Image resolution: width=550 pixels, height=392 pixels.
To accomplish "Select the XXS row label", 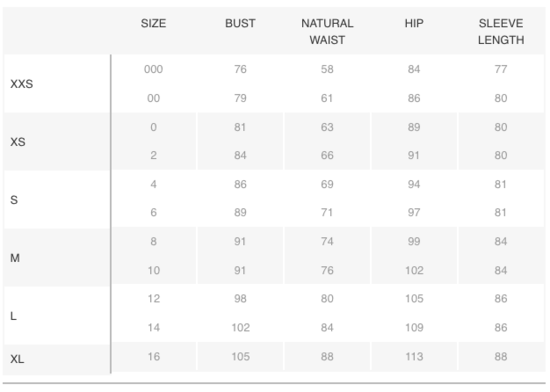I will (21, 84).
